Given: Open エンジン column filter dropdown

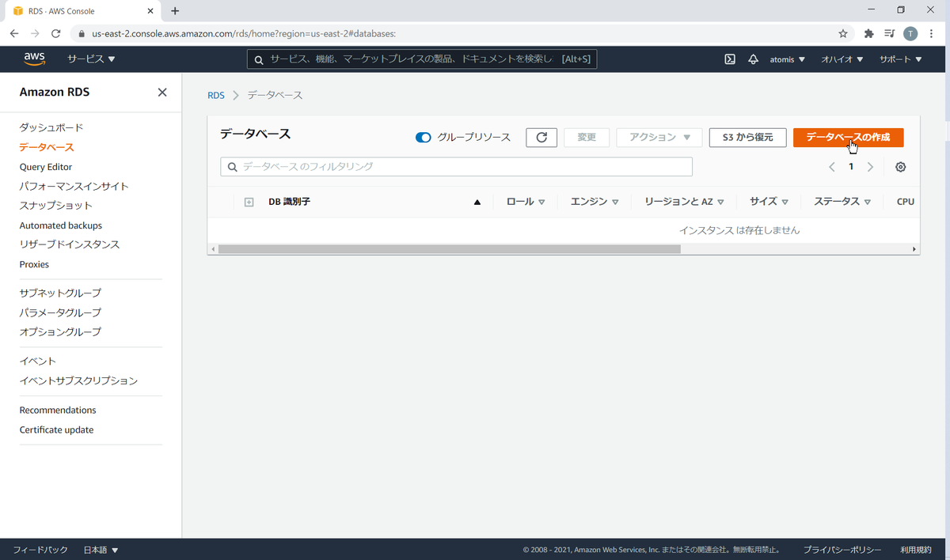Looking at the screenshot, I should [x=615, y=202].
